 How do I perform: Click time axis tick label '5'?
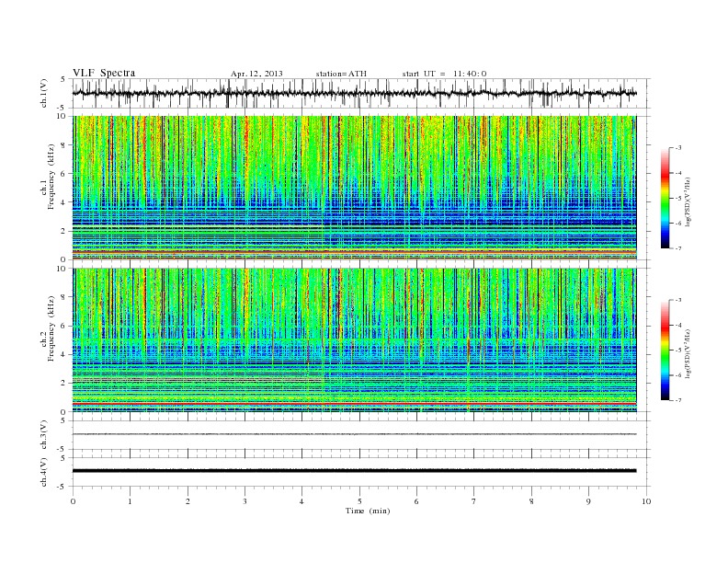coord(359,501)
